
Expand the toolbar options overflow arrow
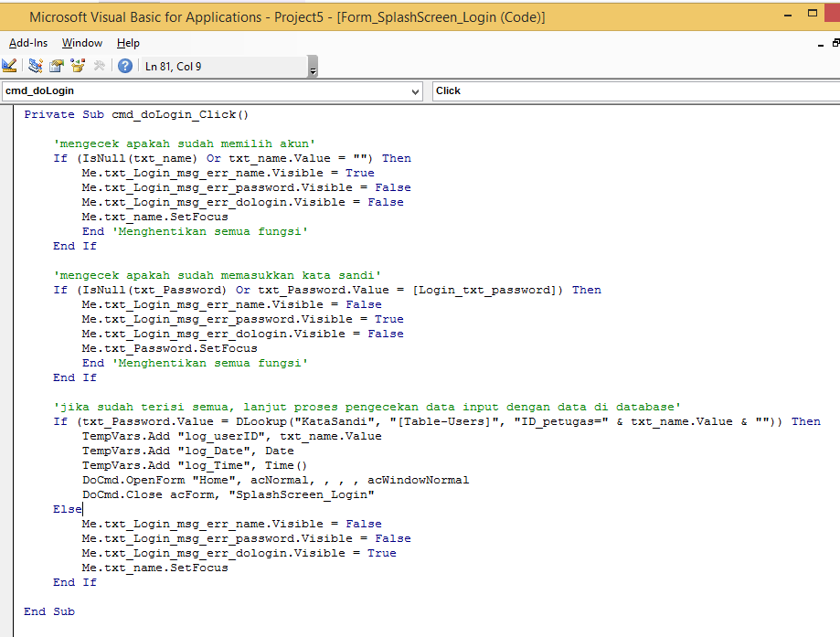[311, 69]
